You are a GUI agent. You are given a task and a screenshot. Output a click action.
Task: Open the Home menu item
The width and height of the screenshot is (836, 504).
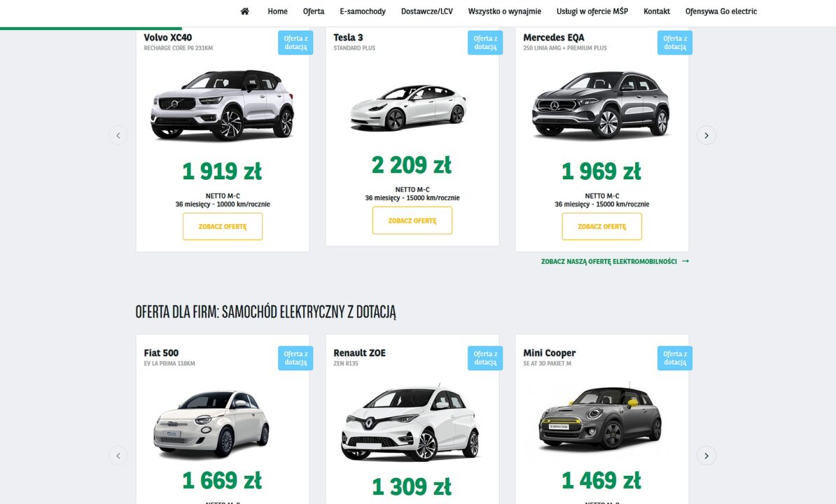click(x=277, y=11)
